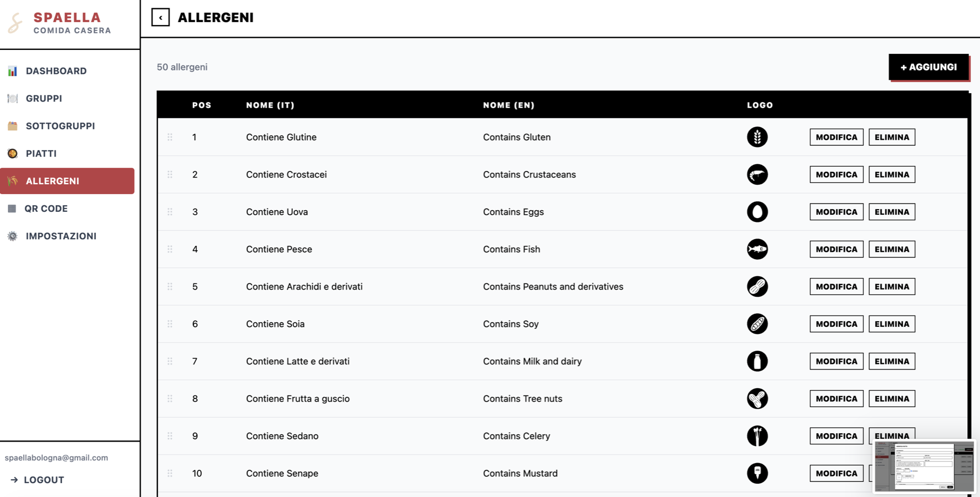
Task: Click drag handle of Contiene Soia row
Action: point(170,324)
